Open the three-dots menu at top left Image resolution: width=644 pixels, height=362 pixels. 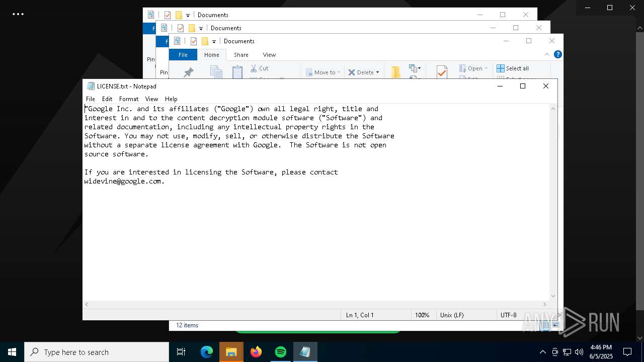point(18,14)
